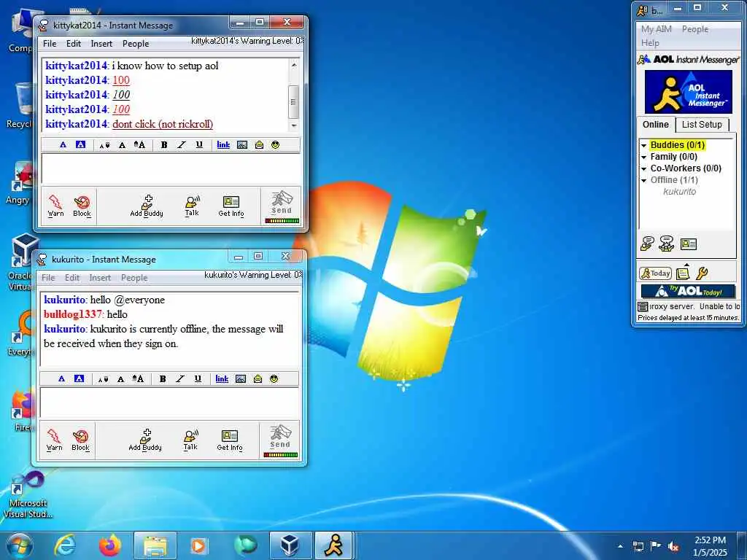
Task: Open Insert menu in kittykat2014 window
Action: [x=101, y=43]
